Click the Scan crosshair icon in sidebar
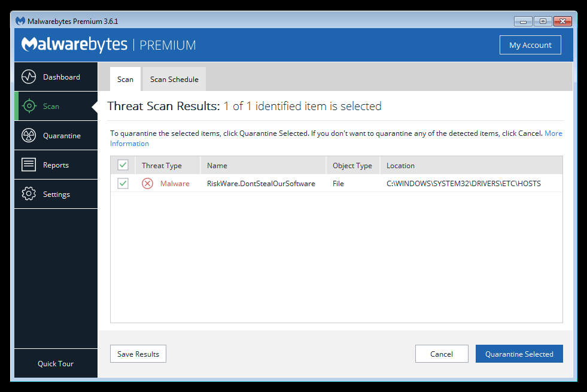Screen dimensions: 587x392 coord(29,107)
